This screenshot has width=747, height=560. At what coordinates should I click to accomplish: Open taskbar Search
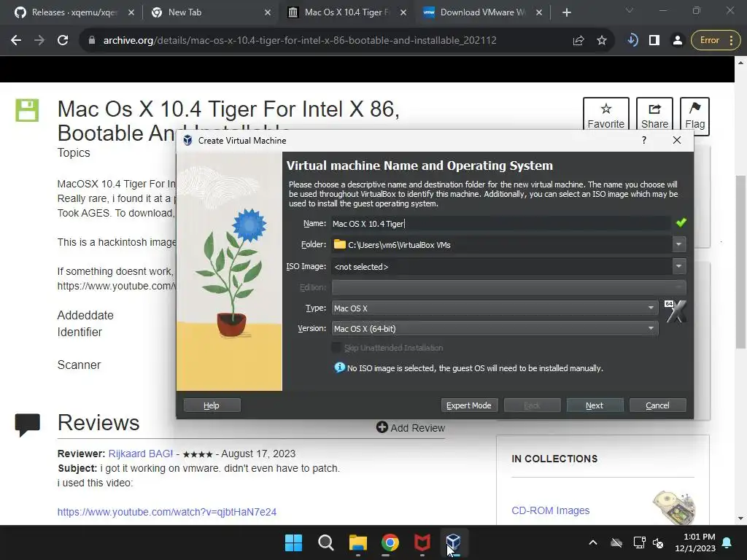point(326,542)
